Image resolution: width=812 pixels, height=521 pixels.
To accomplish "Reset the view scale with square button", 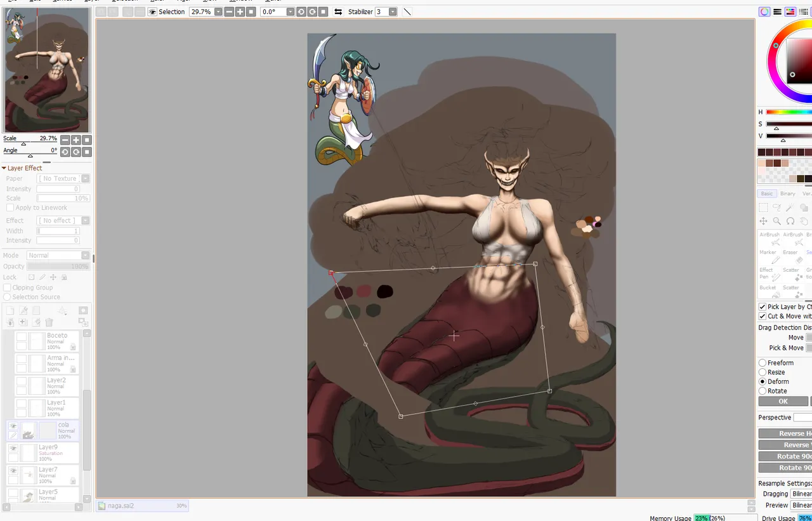I will tap(87, 140).
